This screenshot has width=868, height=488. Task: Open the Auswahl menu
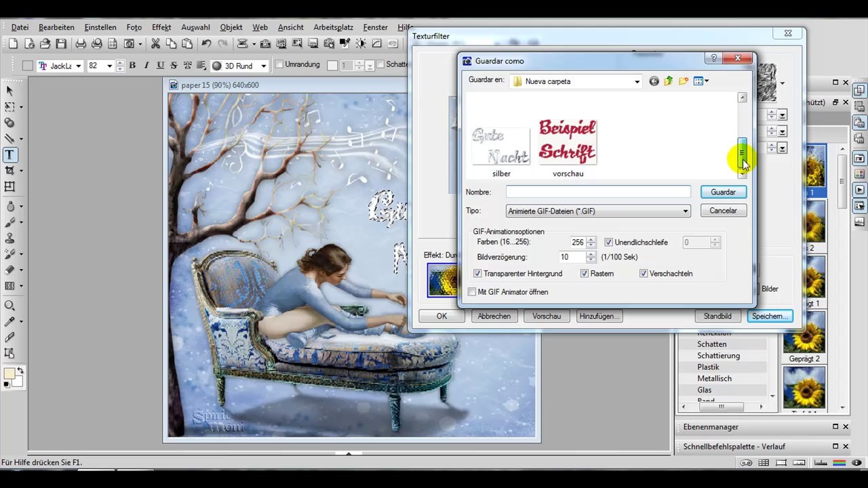195,27
